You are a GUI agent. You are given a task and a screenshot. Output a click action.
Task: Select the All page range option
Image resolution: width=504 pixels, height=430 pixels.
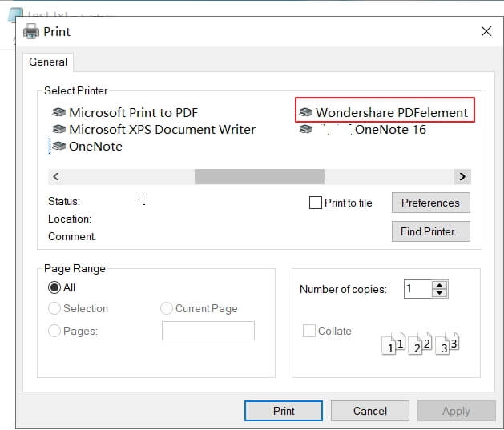(x=54, y=287)
